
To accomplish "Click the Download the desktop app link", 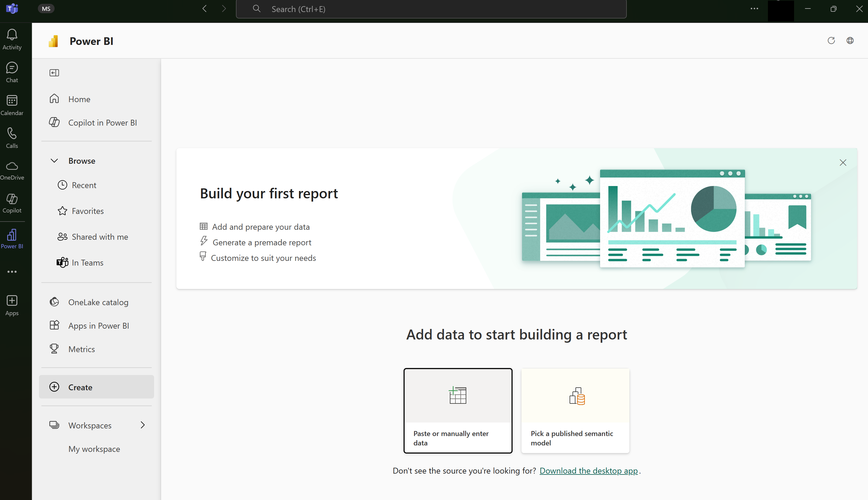I will click(589, 470).
